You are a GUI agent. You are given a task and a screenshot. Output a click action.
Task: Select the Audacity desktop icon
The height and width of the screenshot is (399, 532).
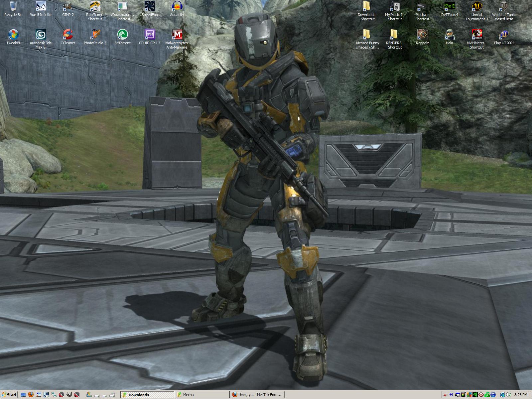click(x=177, y=9)
